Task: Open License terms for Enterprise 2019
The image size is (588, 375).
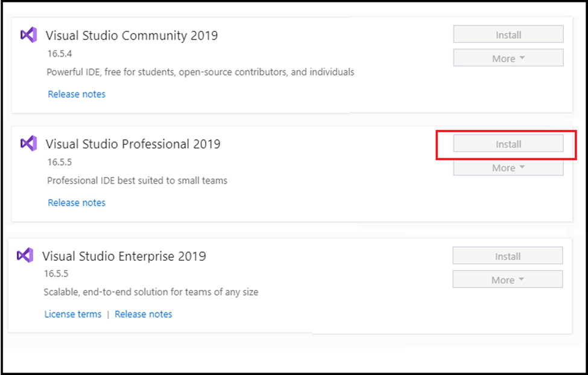Action: coord(73,314)
